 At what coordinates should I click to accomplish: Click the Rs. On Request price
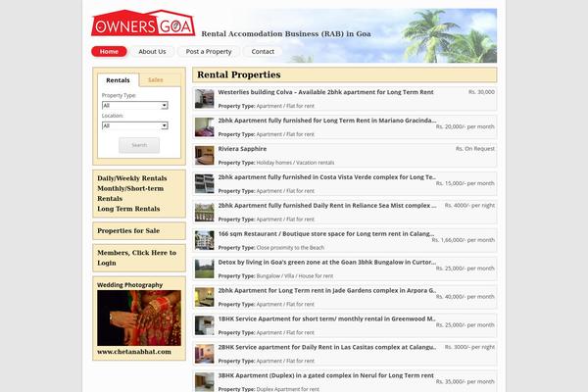coord(475,149)
